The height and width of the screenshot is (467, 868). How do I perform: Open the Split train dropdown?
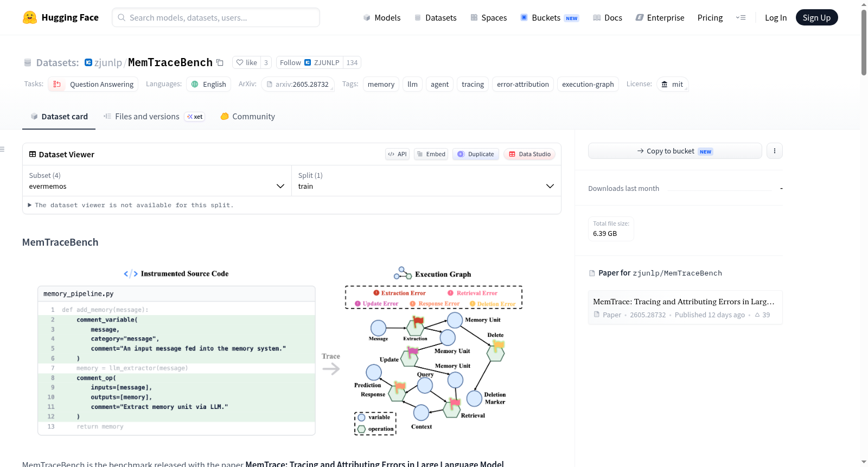tap(426, 181)
